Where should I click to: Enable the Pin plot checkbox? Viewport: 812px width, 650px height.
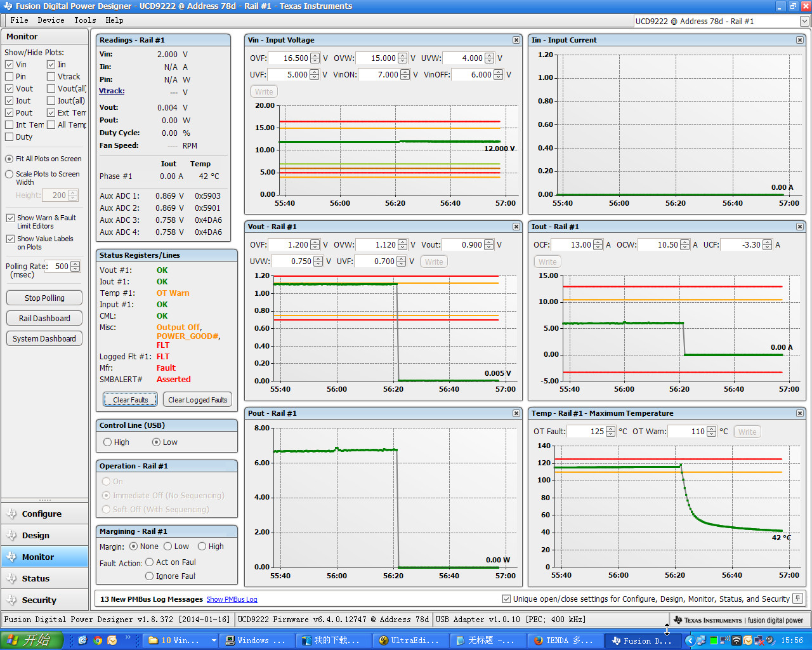tap(10, 77)
